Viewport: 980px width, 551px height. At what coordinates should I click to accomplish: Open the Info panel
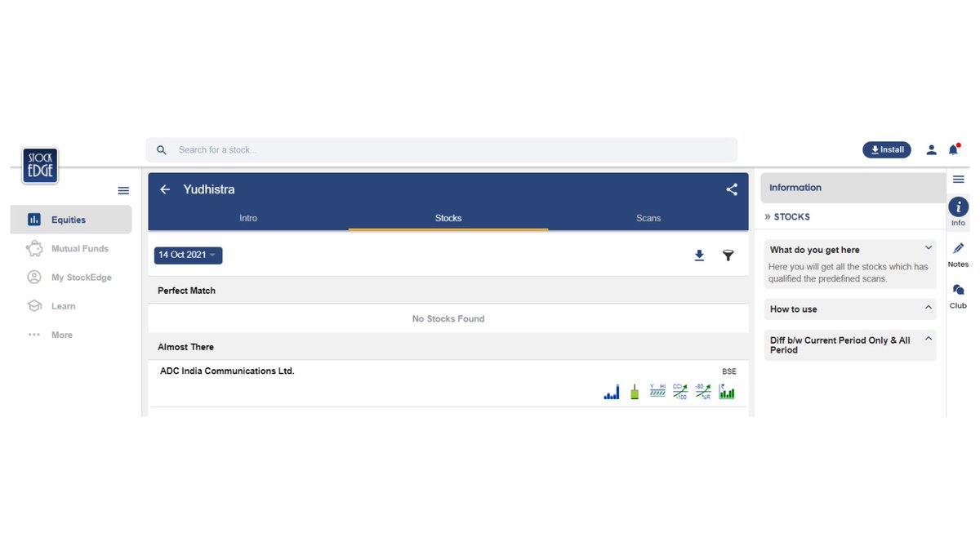[x=959, y=211]
